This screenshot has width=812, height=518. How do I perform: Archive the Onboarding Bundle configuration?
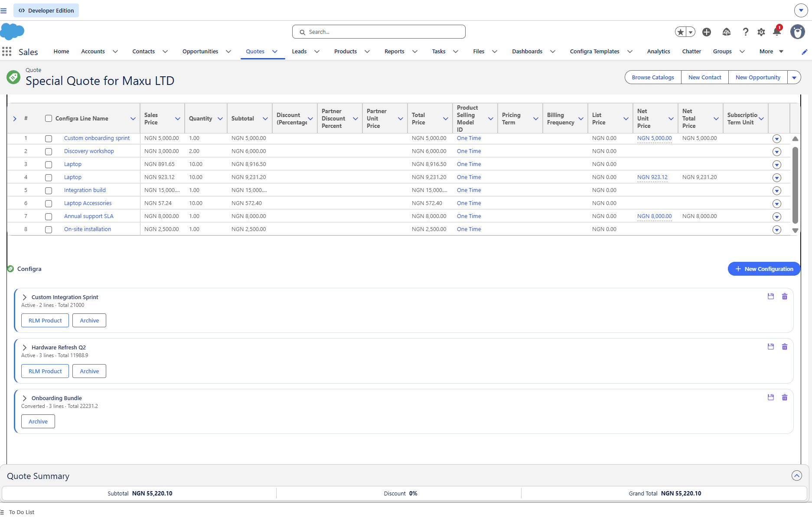(38, 421)
